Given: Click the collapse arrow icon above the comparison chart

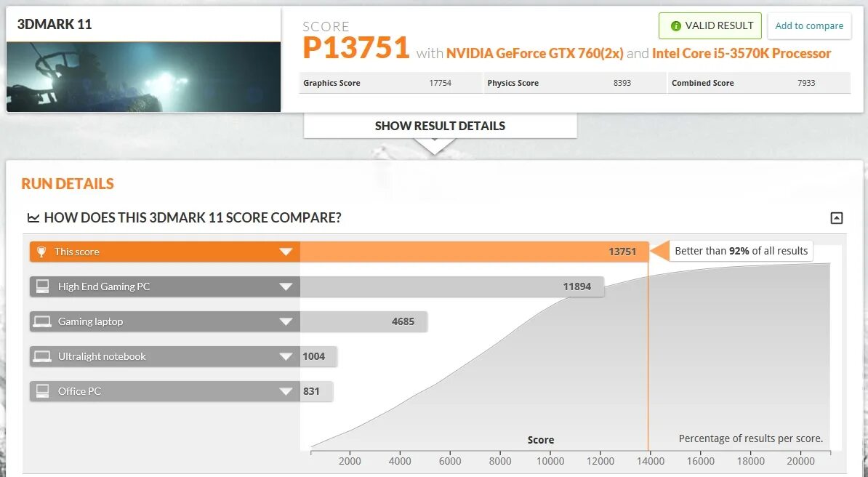Looking at the screenshot, I should pyautogui.click(x=836, y=217).
